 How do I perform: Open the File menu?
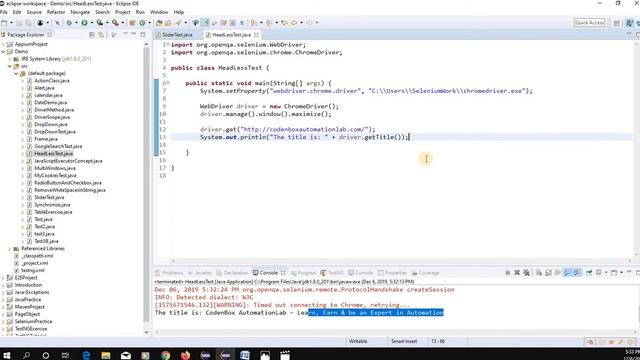click(4, 12)
